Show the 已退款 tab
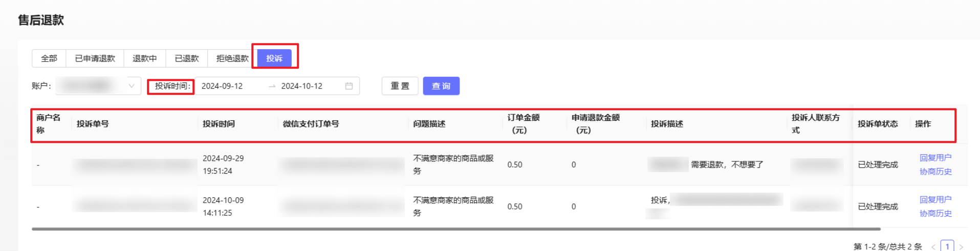 click(x=186, y=58)
